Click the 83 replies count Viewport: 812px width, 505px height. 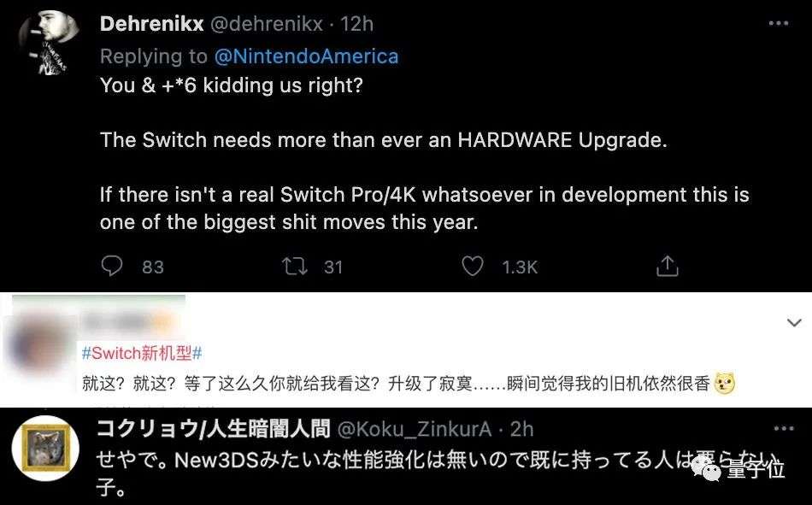tap(153, 267)
